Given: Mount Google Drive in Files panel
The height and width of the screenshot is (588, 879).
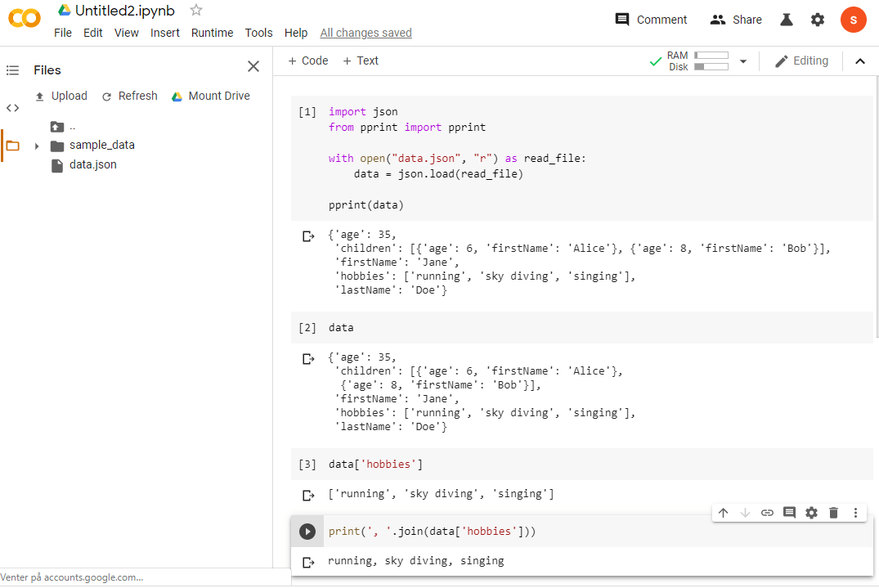Looking at the screenshot, I should pyautogui.click(x=211, y=96).
